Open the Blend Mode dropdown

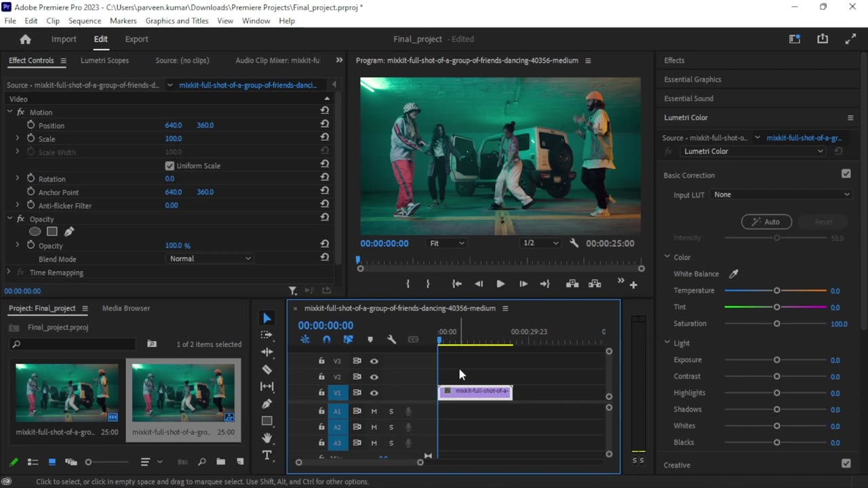click(210, 258)
